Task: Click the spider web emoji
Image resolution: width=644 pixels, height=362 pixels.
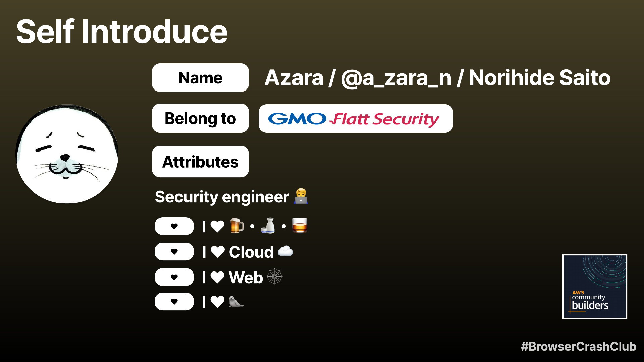Action: 274,277
